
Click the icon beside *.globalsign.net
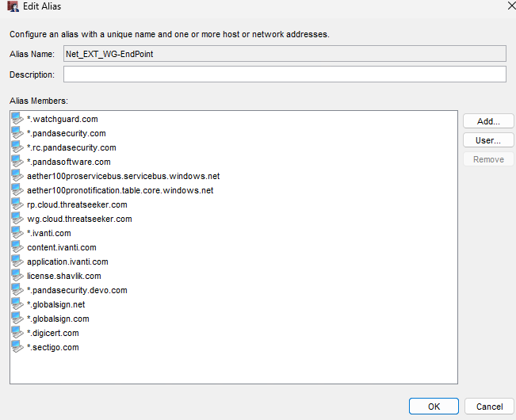pos(17,304)
